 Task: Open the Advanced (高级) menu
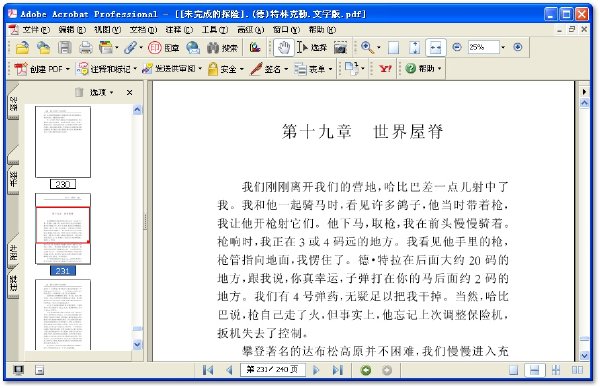(250, 29)
